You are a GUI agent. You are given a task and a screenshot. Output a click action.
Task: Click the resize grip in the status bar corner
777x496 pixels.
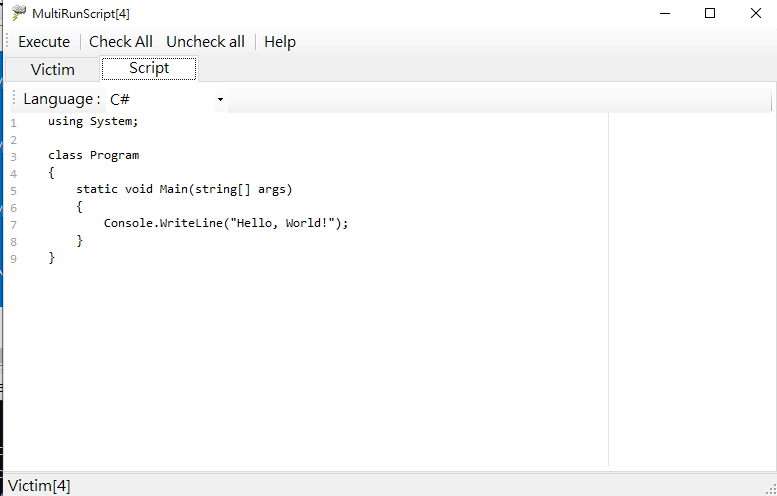point(769,488)
